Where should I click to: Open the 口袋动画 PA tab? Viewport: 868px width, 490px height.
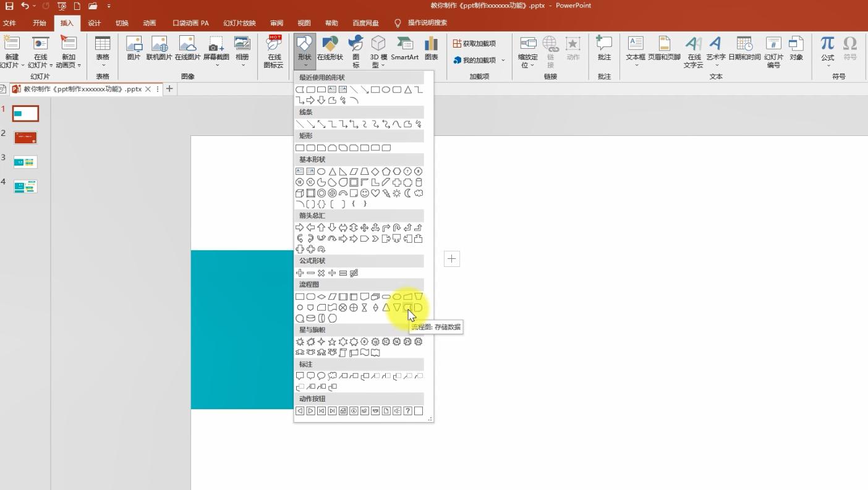(x=191, y=23)
